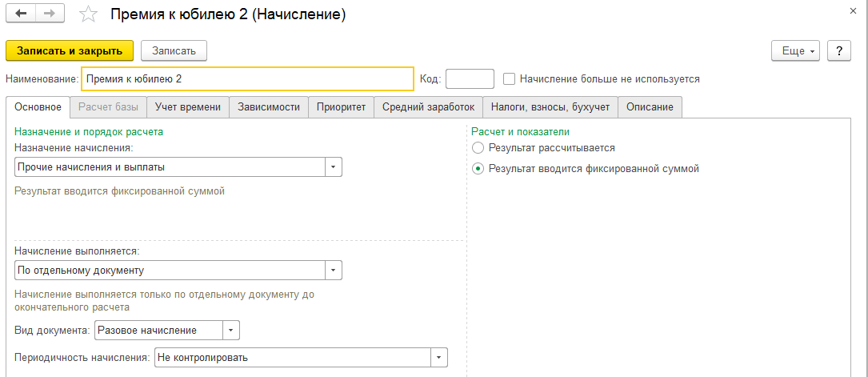
Task: Close the form with X icon
Action: click(x=850, y=11)
